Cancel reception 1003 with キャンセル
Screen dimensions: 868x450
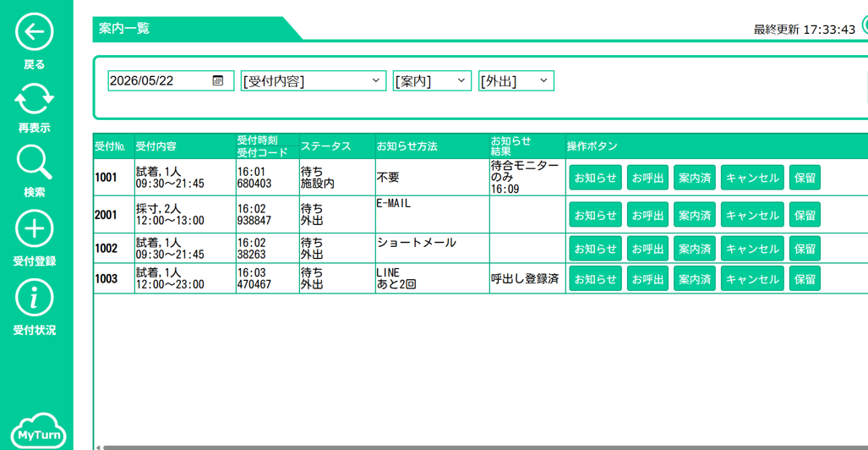[x=752, y=279]
